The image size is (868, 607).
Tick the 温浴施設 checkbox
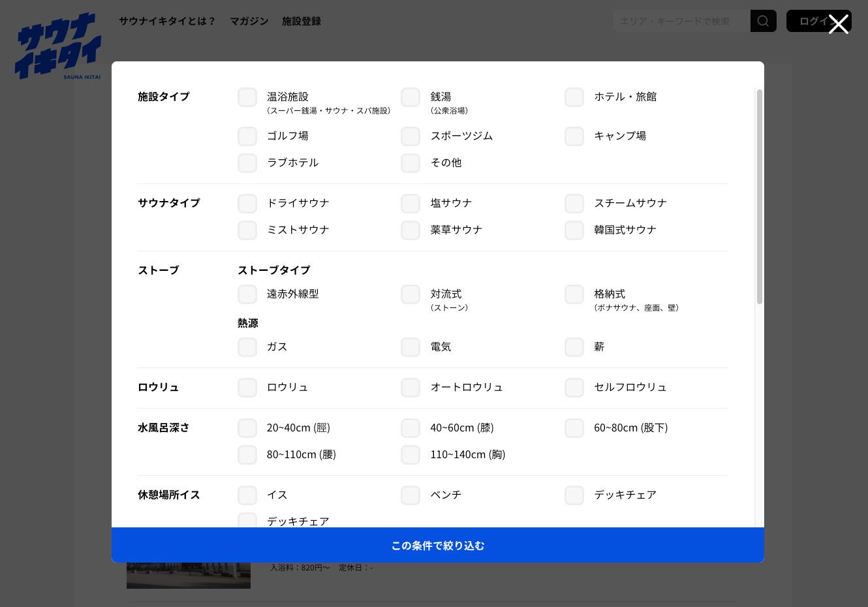pyautogui.click(x=247, y=97)
